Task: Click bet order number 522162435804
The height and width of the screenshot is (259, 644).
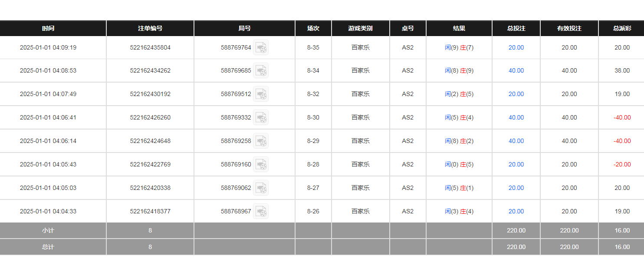Action: click(150, 47)
